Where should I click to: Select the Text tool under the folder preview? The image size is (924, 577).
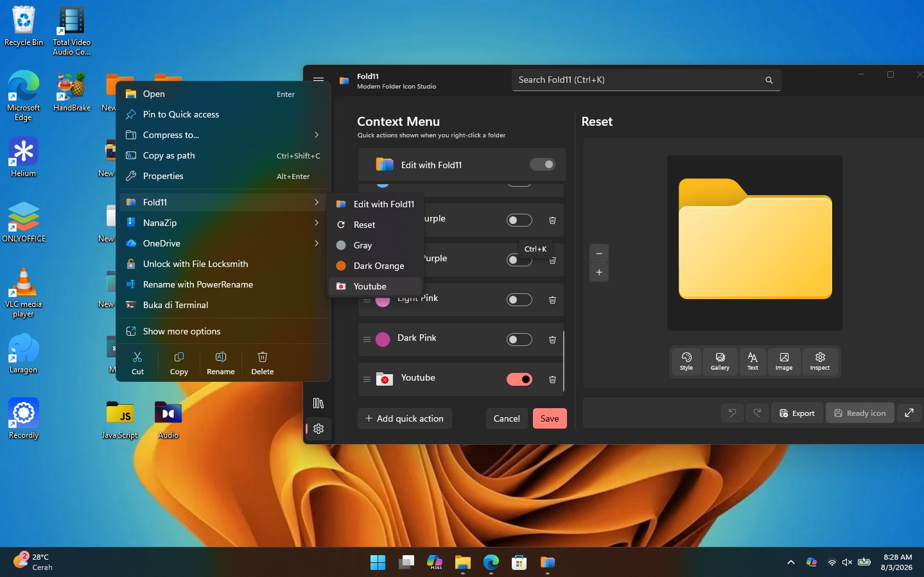(x=753, y=361)
